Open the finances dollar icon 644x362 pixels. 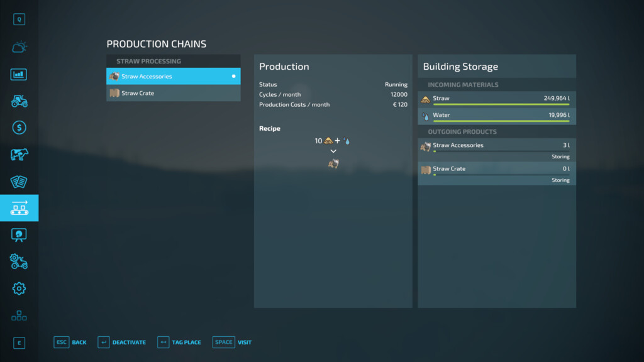coord(19,128)
